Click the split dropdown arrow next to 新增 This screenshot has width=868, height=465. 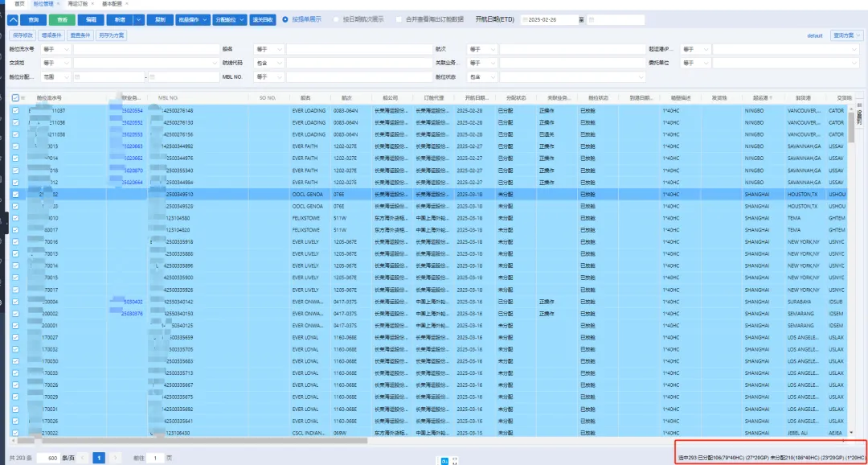(139, 19)
